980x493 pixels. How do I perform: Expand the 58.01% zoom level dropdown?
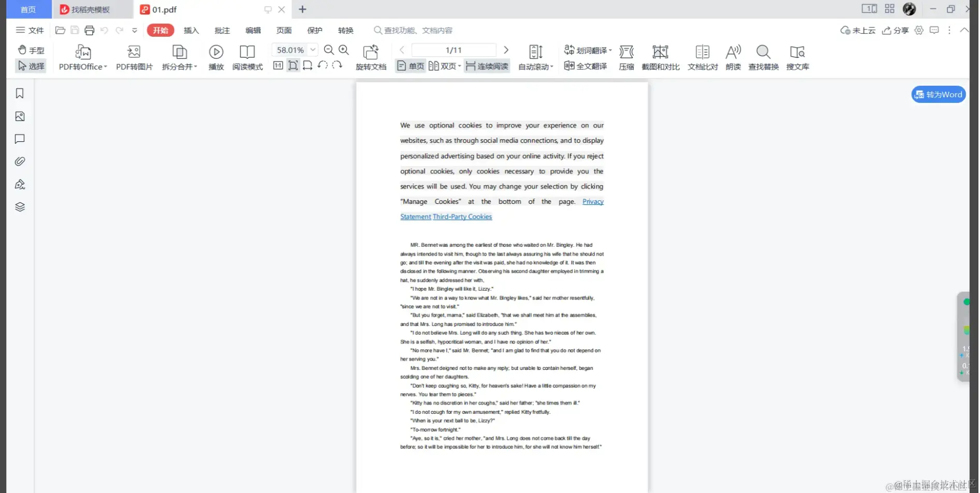click(313, 50)
